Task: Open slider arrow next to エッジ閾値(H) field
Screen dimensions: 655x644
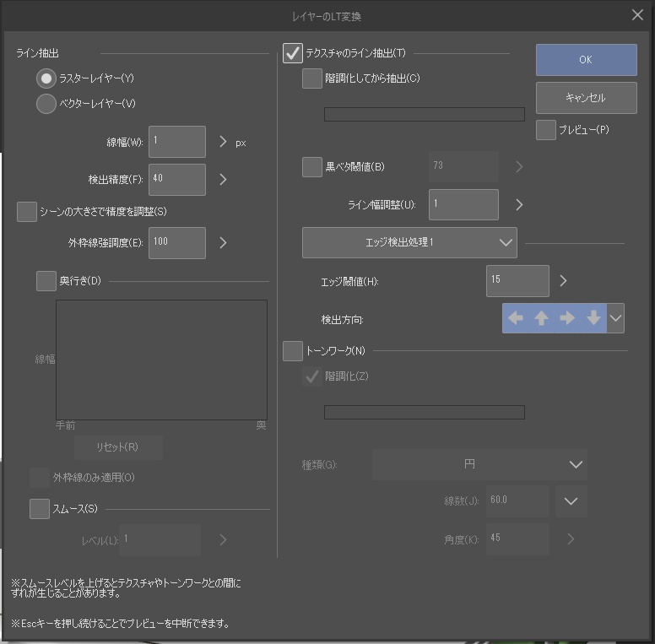Action: [564, 281]
